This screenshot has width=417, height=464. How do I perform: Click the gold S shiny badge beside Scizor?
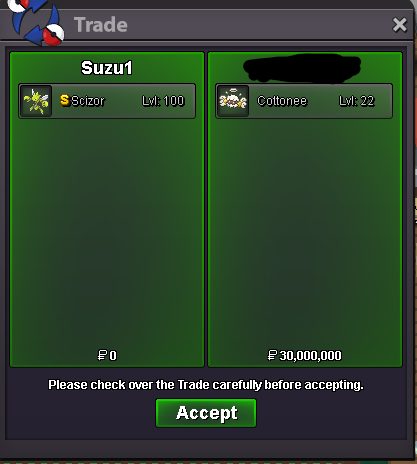pos(65,100)
